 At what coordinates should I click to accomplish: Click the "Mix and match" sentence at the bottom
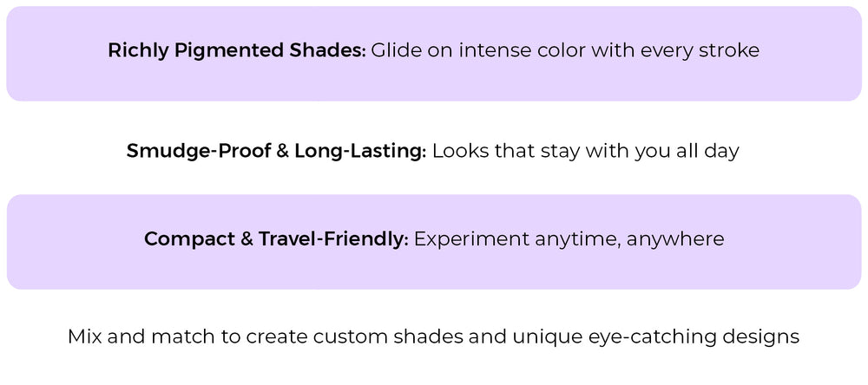[x=433, y=336]
